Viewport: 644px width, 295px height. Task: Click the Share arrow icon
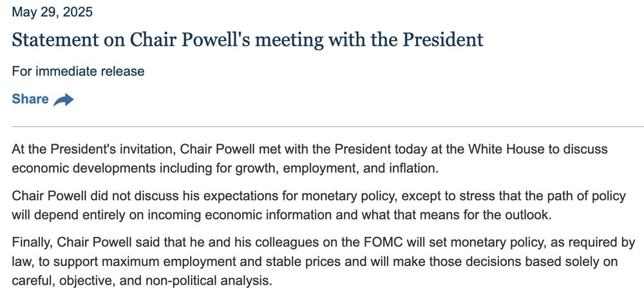click(x=64, y=100)
